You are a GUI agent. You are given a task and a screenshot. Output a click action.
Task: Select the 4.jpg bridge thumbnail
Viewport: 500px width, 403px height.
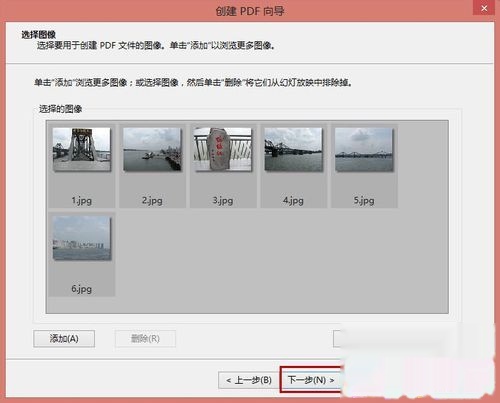click(x=293, y=149)
